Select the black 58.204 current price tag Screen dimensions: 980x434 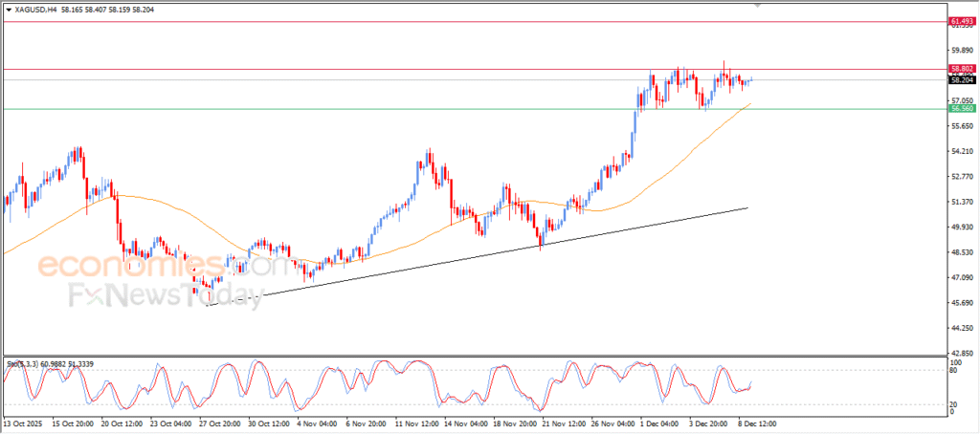[962, 80]
